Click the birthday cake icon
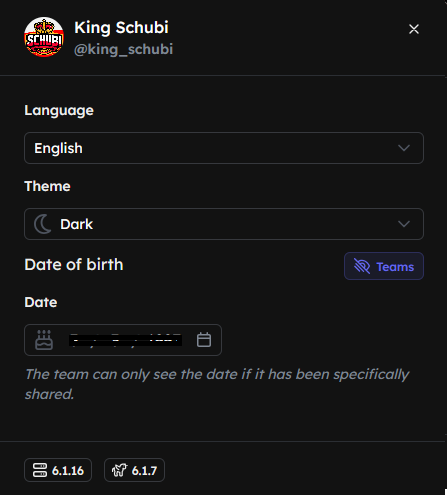The height and width of the screenshot is (495, 447). [x=44, y=340]
